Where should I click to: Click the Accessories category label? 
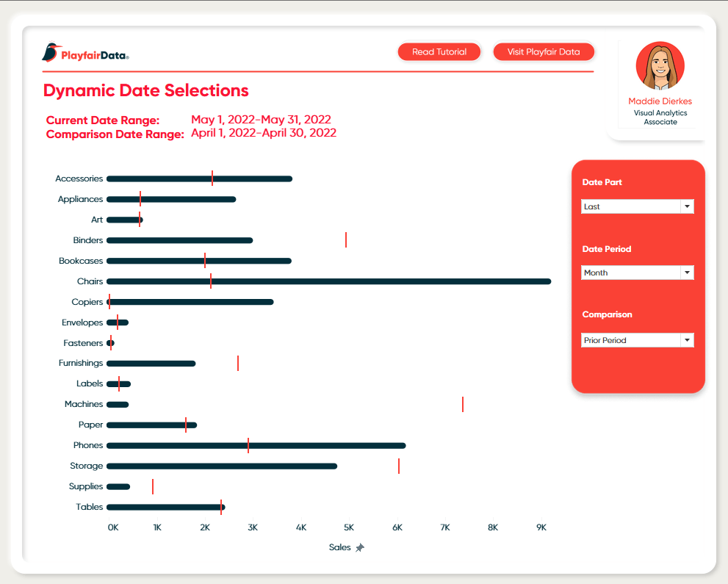[x=79, y=179]
